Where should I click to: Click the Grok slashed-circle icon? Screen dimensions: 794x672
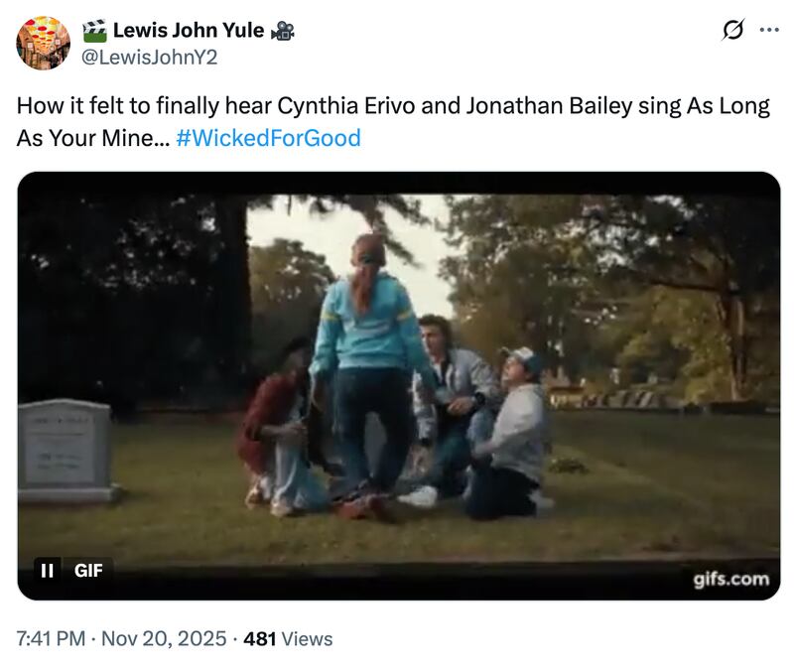click(732, 31)
